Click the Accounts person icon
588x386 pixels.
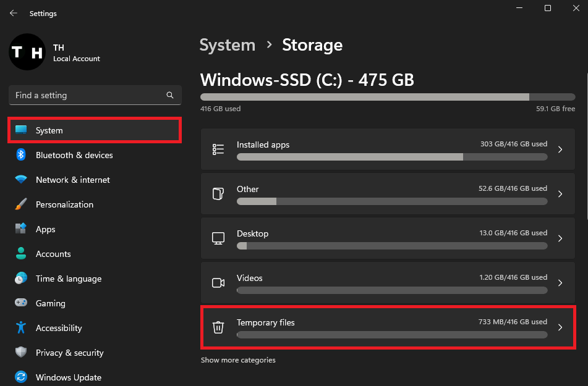tap(21, 254)
